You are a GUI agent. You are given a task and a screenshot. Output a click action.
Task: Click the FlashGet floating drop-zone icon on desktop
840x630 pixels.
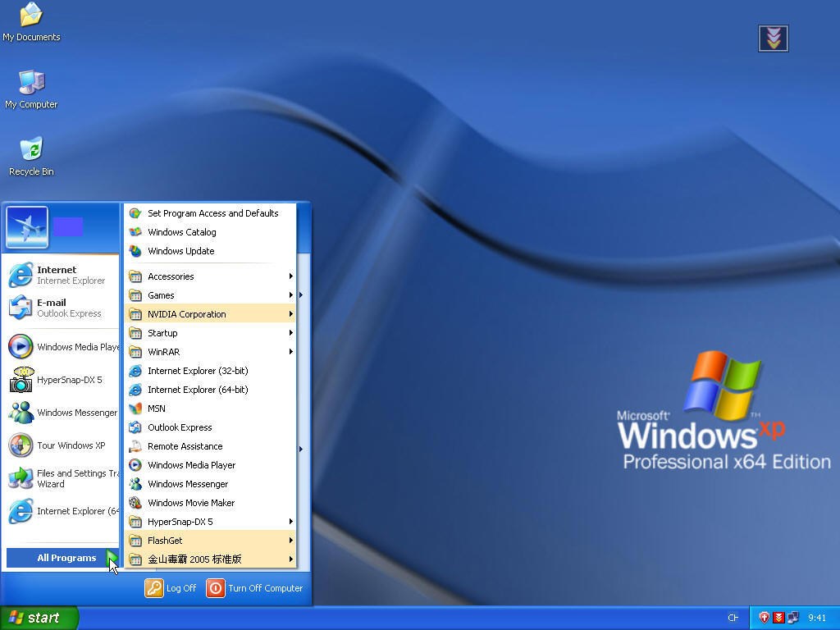click(773, 38)
